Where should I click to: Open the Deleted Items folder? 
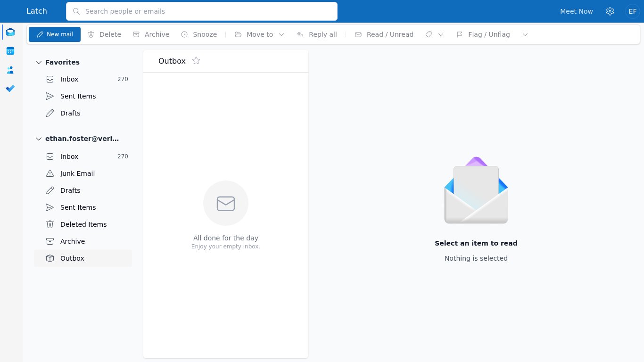tap(83, 224)
